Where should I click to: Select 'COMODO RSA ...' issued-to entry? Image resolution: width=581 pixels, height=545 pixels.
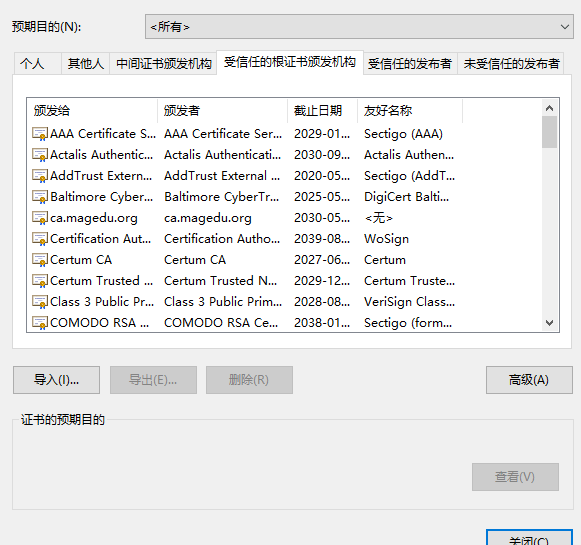[x=100, y=323]
